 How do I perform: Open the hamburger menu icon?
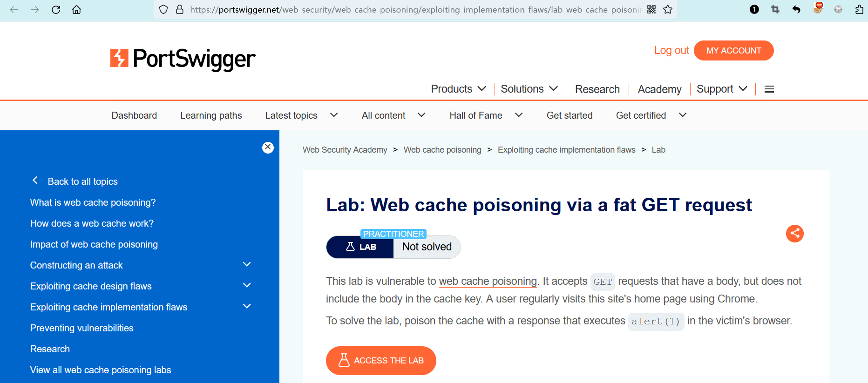769,89
